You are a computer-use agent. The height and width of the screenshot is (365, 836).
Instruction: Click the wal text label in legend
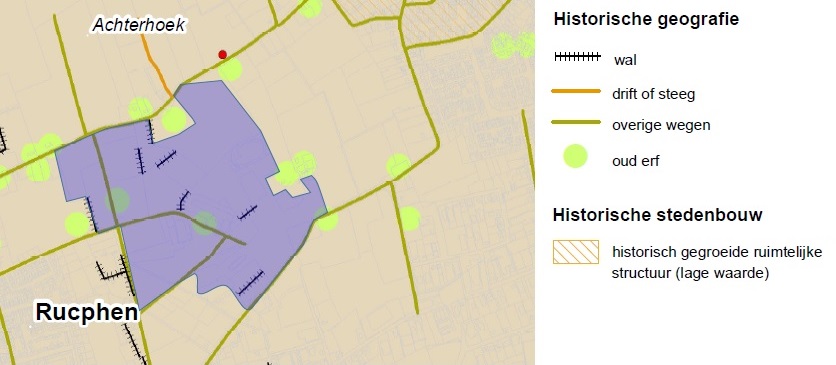[x=625, y=60]
